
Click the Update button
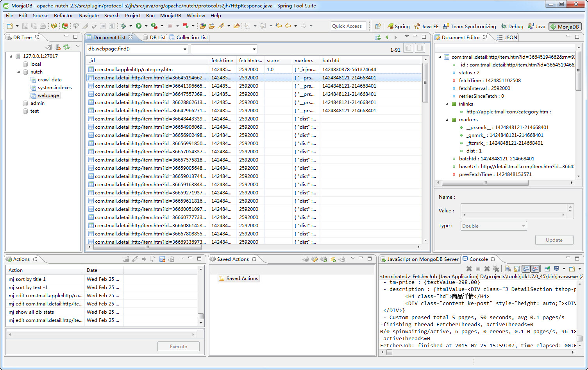(x=554, y=240)
